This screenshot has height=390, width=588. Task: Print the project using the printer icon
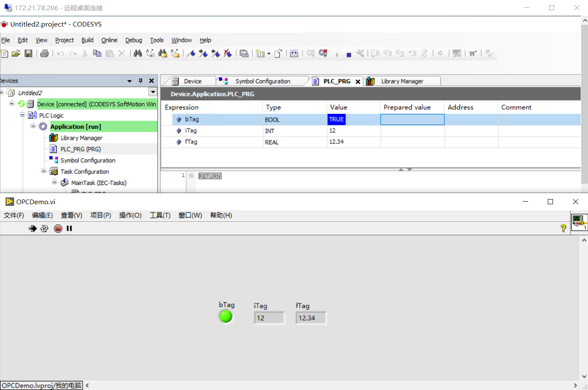(x=45, y=53)
